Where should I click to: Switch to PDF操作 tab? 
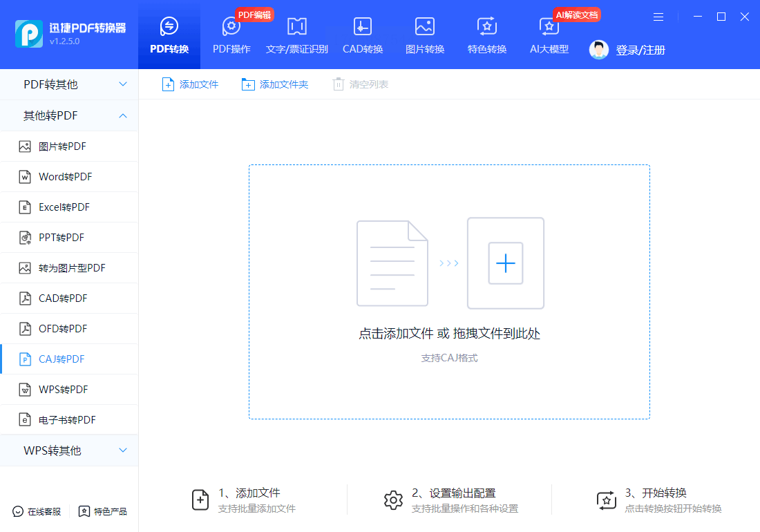[x=231, y=35]
